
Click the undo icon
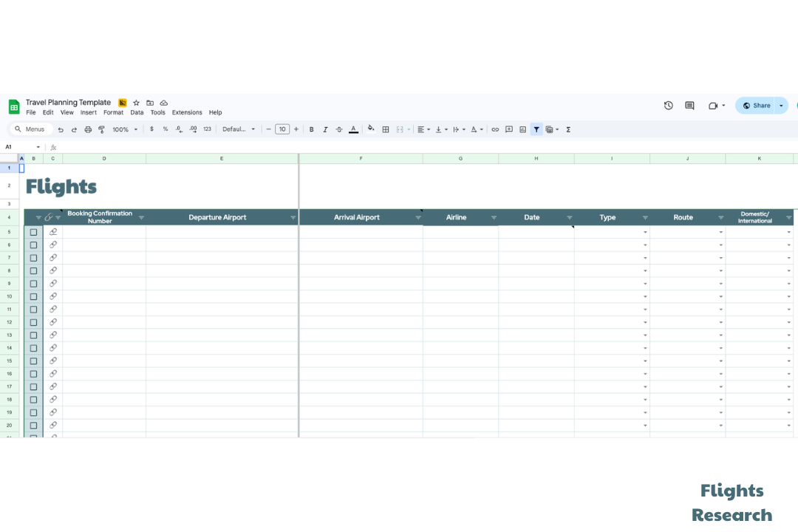point(61,129)
